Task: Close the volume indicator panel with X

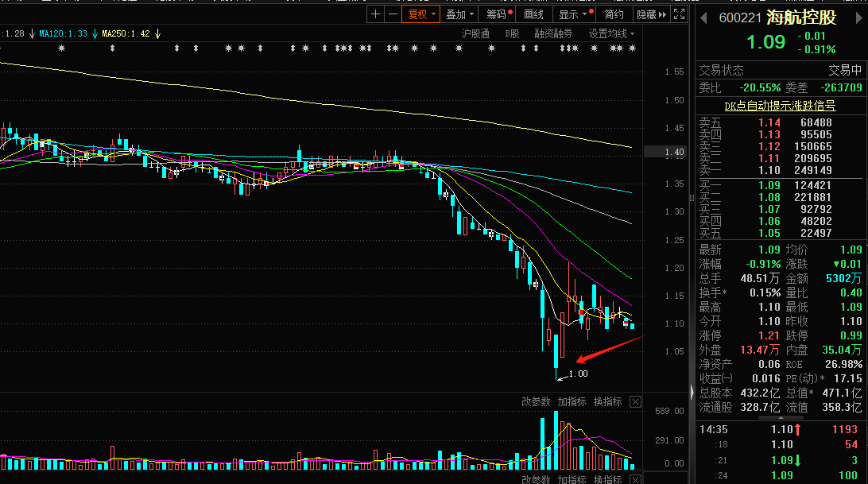Action: pyautogui.click(x=635, y=402)
